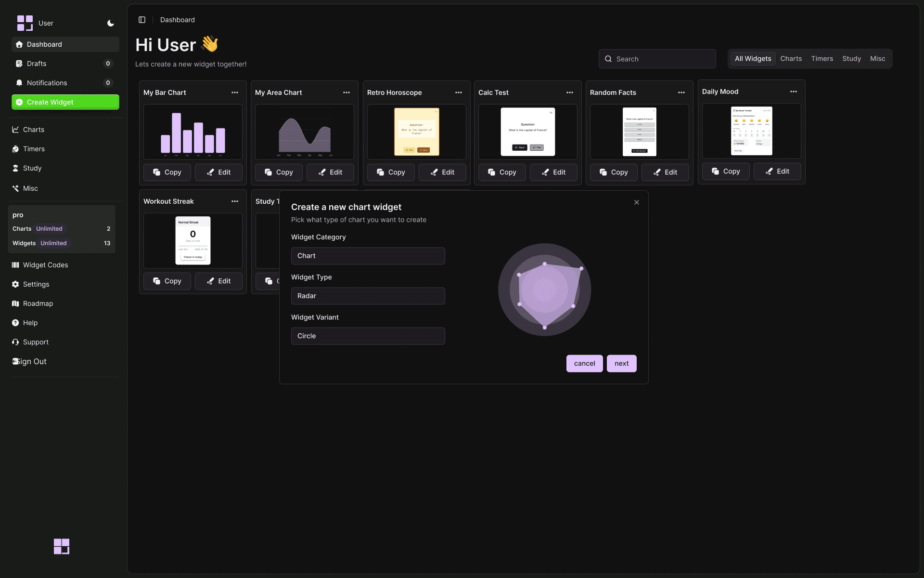Switch to Charts filter tab
The image size is (924, 578).
791,59
